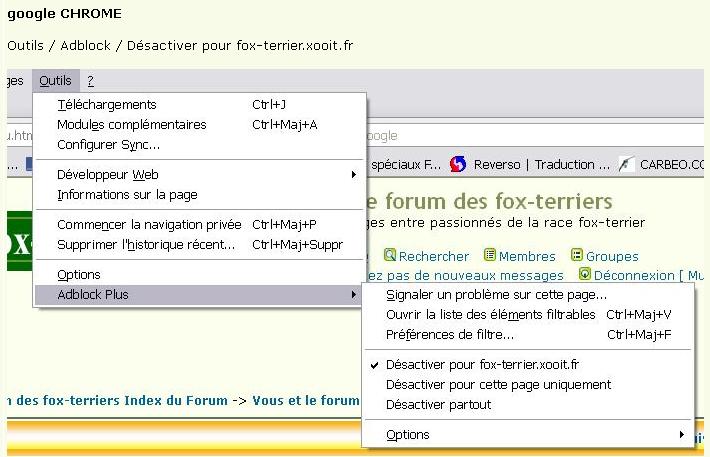Select Téléchargements menu entry
Viewport: 710px width, 457px height.
pos(200,105)
